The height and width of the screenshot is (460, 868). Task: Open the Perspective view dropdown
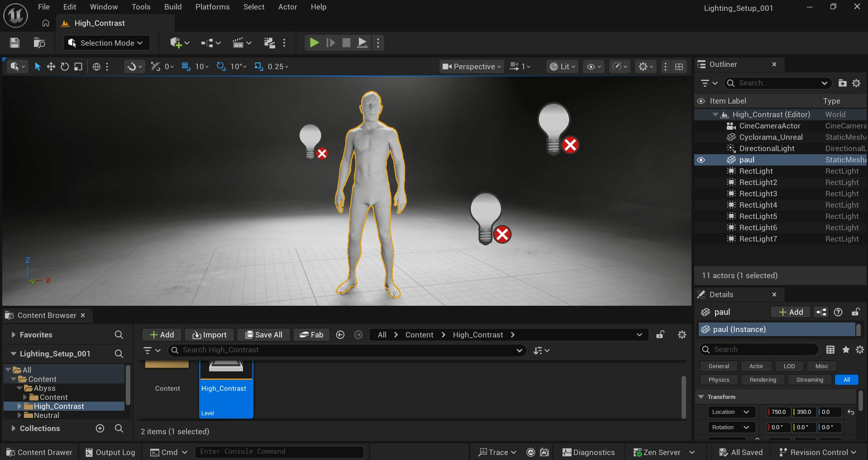click(472, 66)
